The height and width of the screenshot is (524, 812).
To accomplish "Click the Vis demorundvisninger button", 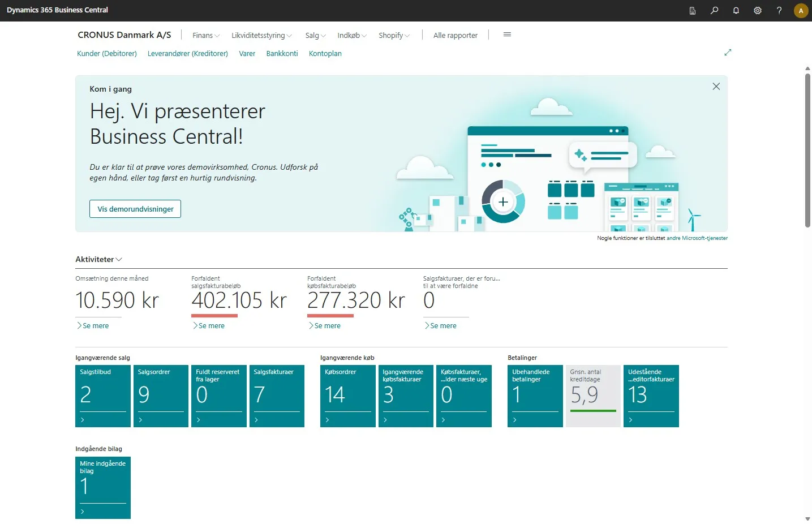I will coord(135,209).
